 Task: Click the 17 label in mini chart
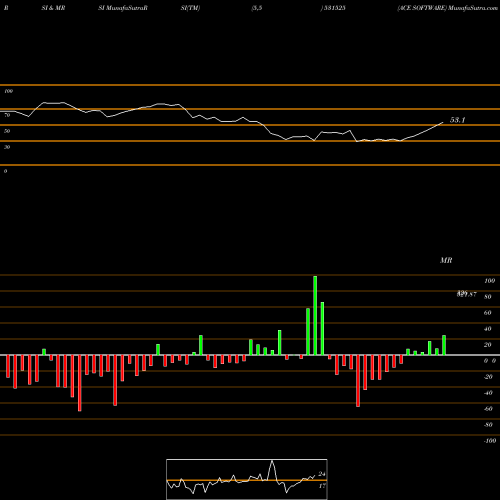tap(322, 486)
